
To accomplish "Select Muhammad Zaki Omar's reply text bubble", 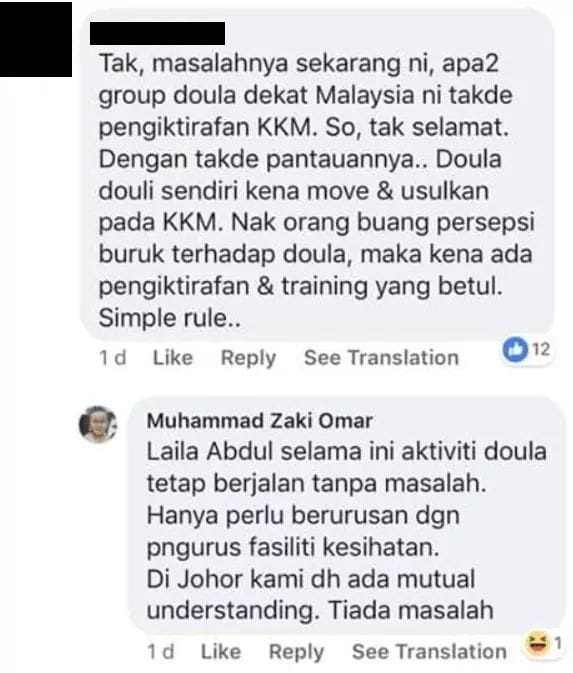I will 347,516.
